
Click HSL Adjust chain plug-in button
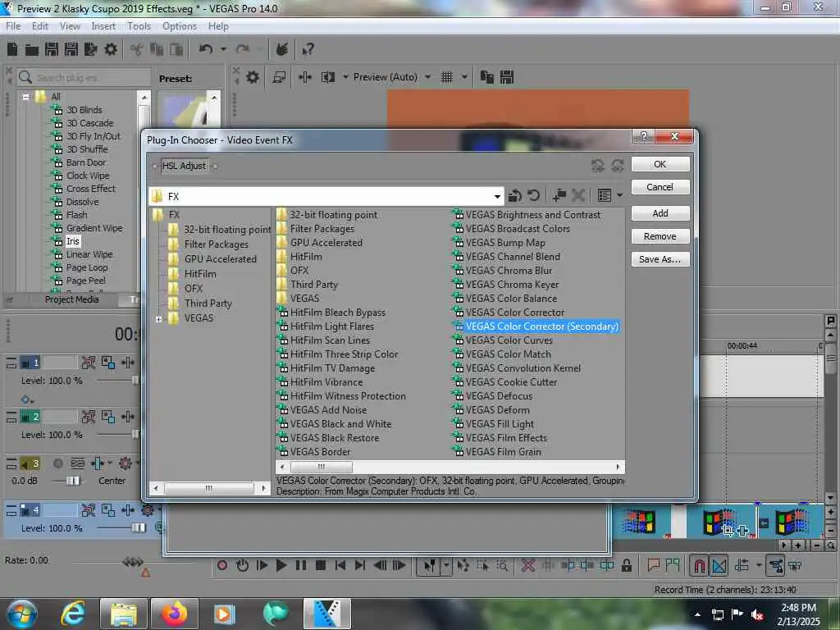click(x=185, y=166)
